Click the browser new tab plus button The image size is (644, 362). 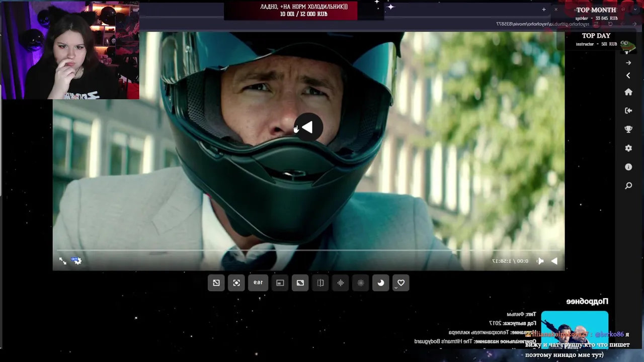pos(544,10)
